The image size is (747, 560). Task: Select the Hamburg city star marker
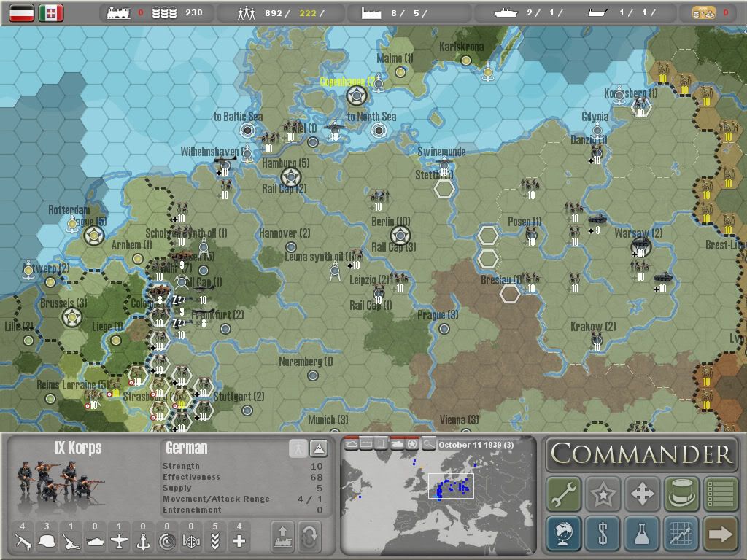click(x=290, y=178)
